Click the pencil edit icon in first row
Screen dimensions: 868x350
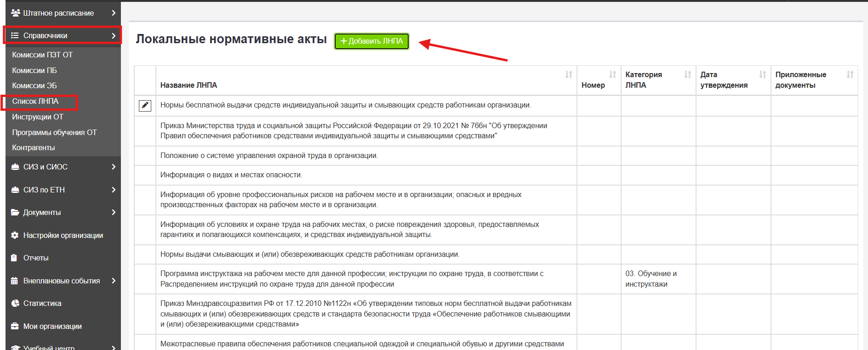[x=145, y=106]
